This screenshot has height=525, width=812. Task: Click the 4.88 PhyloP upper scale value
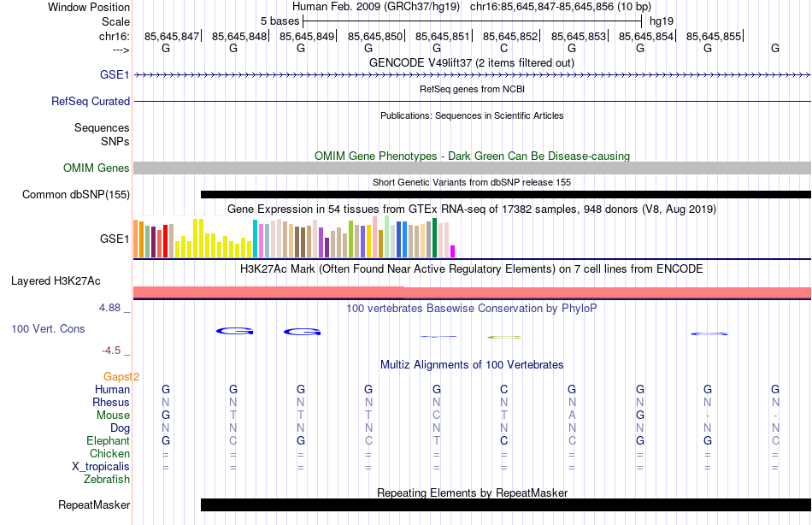click(109, 308)
